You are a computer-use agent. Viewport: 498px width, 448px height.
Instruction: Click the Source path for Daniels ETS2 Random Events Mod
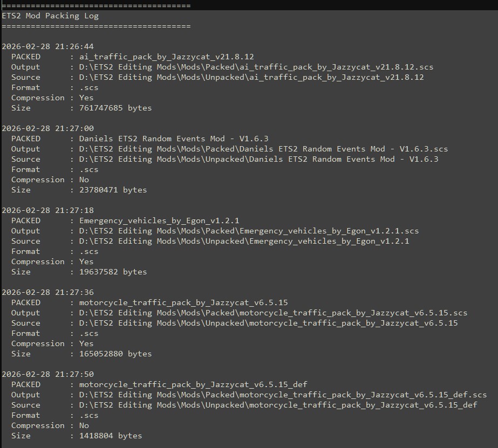pyautogui.click(x=258, y=159)
